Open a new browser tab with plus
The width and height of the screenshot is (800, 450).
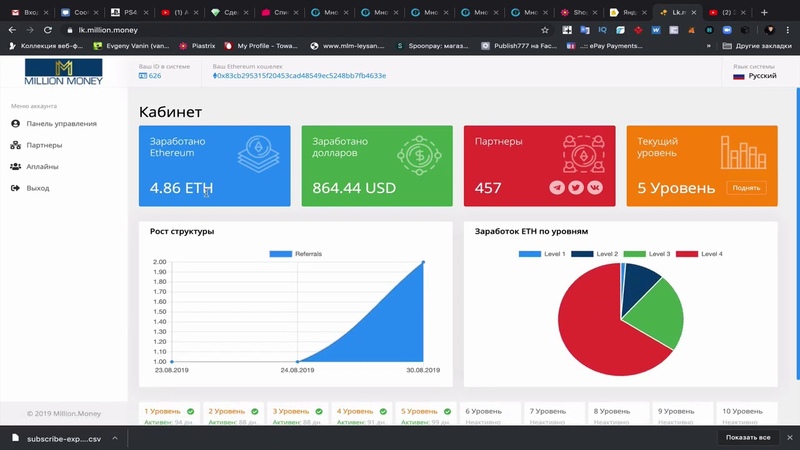(764, 12)
